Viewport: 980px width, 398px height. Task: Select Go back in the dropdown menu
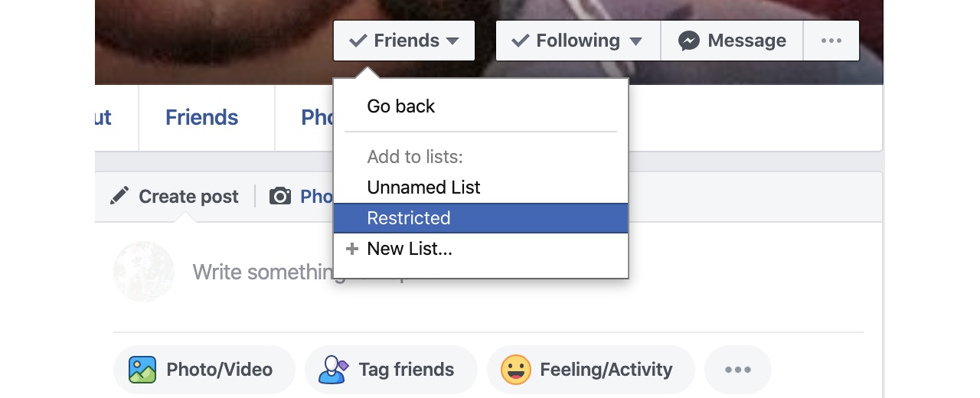(x=481, y=106)
